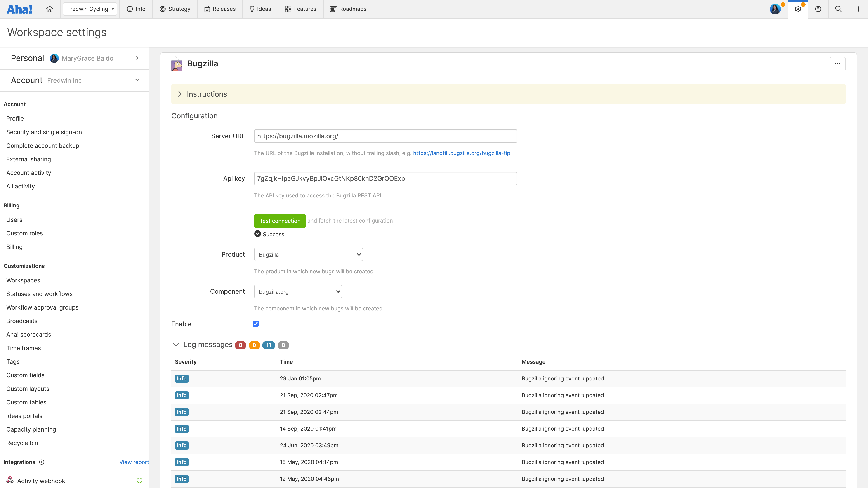Viewport: 868px width, 488px height.
Task: Disable the Enable checkbox for Bugzilla
Action: point(256,324)
